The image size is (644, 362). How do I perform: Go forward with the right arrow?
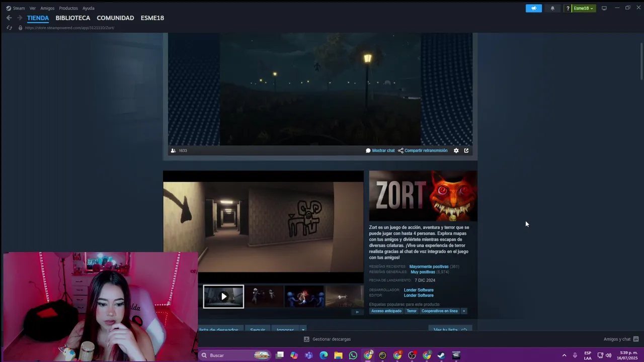tap(20, 18)
